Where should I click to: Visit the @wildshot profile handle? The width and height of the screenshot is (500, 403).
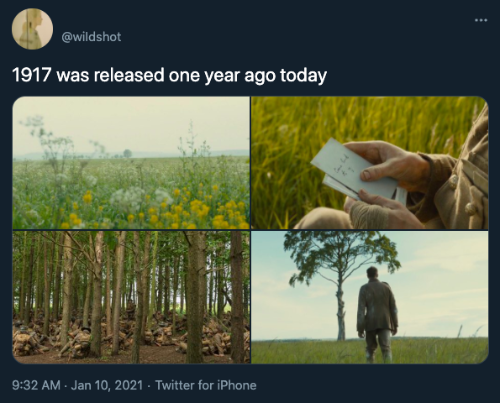pos(91,37)
